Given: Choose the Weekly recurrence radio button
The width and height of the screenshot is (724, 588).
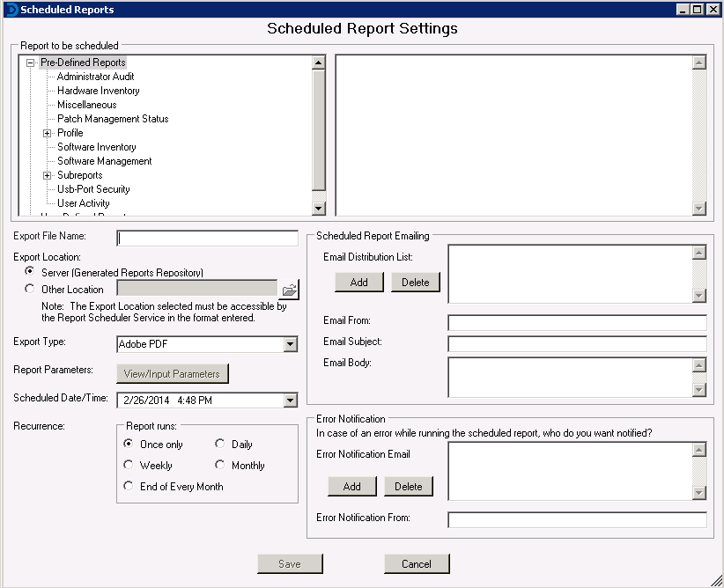Looking at the screenshot, I should [x=129, y=466].
